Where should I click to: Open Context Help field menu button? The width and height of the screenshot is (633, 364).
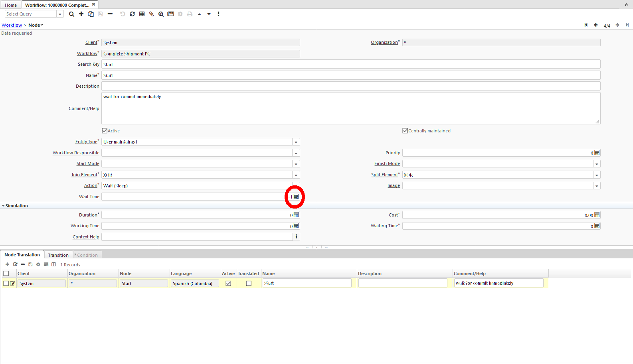point(296,237)
